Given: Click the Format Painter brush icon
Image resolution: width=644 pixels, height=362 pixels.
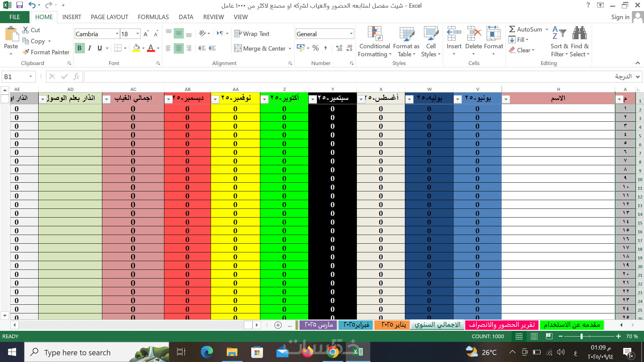Looking at the screenshot, I should [x=26, y=52].
